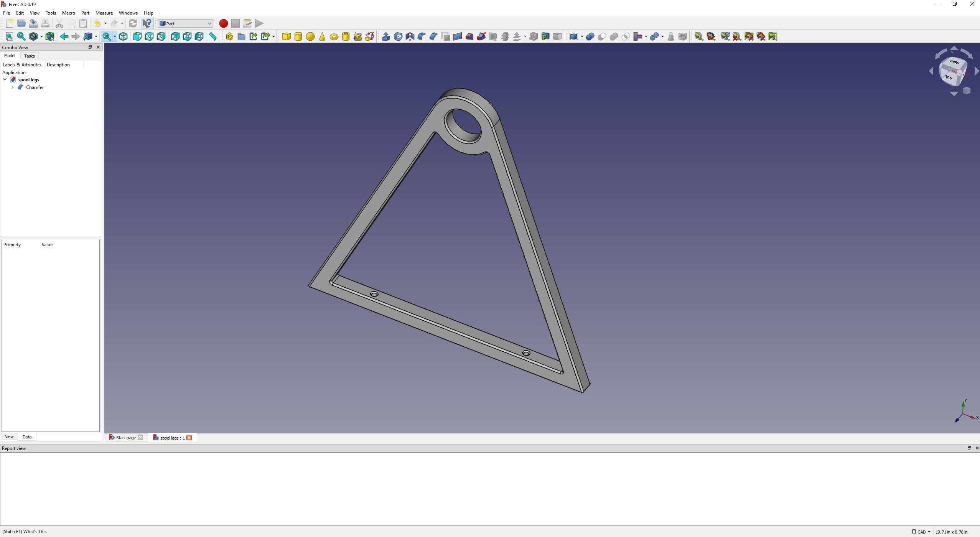Image resolution: width=980 pixels, height=537 pixels.
Task: Expand the spool legs tree item
Action: 5,79
